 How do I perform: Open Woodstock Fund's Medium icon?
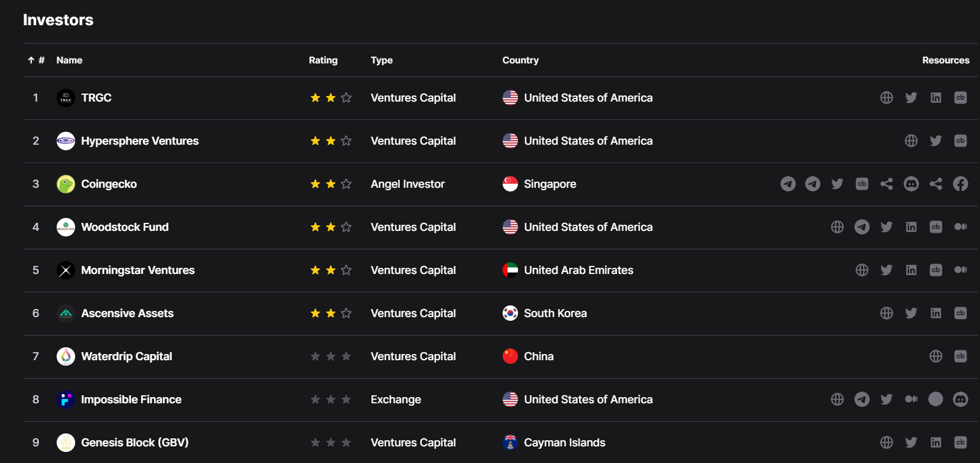(x=960, y=227)
